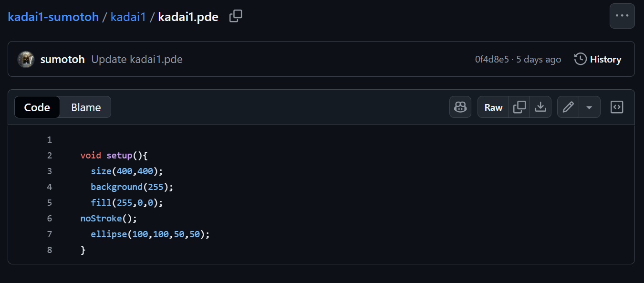Open the Raw file view
Screen dimensions: 644x283
(x=493, y=107)
